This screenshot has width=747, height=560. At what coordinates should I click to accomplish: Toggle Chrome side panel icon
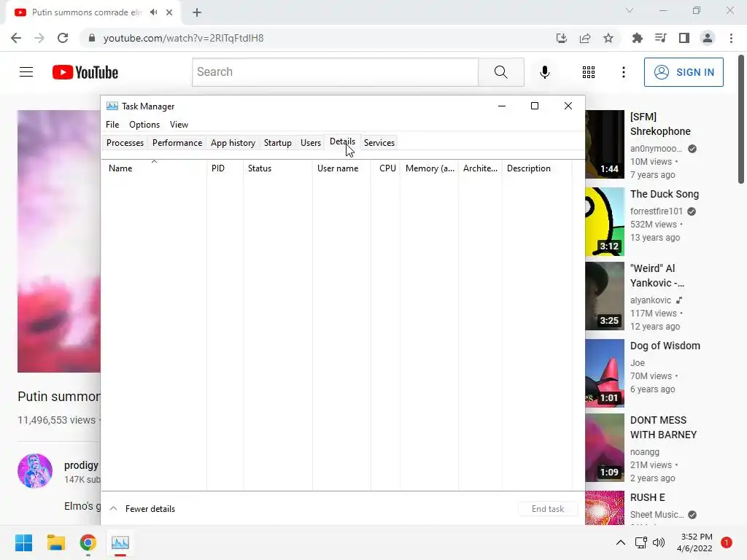click(684, 38)
